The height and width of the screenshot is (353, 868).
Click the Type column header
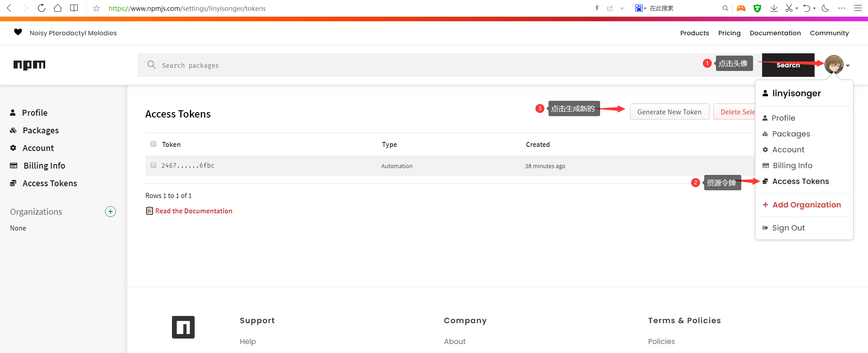pos(389,145)
